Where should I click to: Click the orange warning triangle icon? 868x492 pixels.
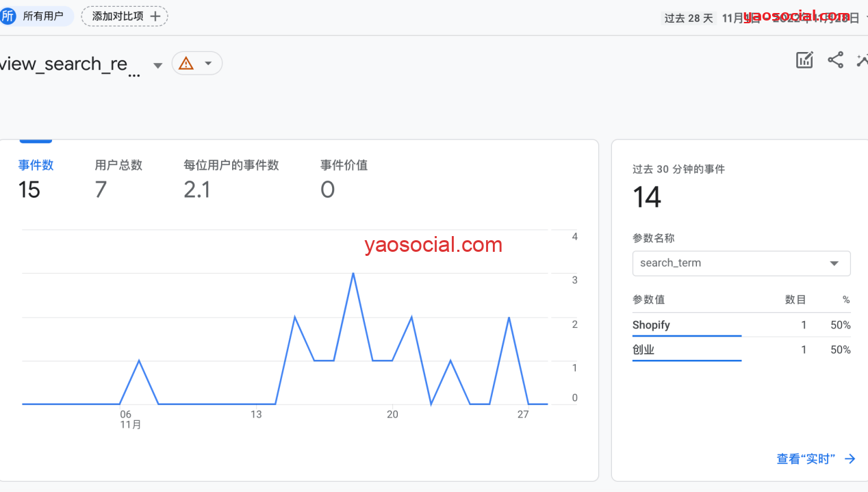[186, 64]
